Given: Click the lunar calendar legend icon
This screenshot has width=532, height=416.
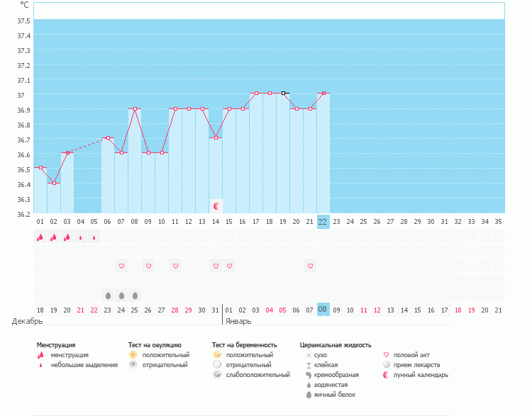Looking at the screenshot, I should click(387, 374).
